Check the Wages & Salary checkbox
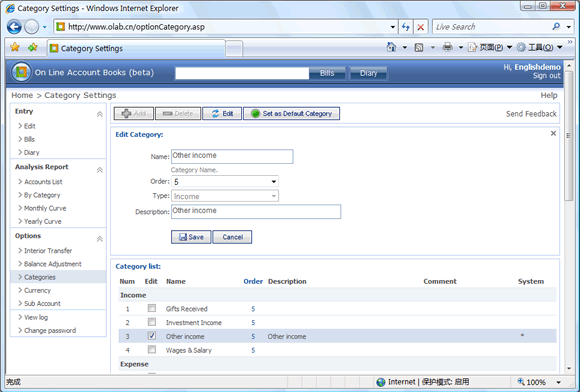580x392 pixels. tap(152, 349)
